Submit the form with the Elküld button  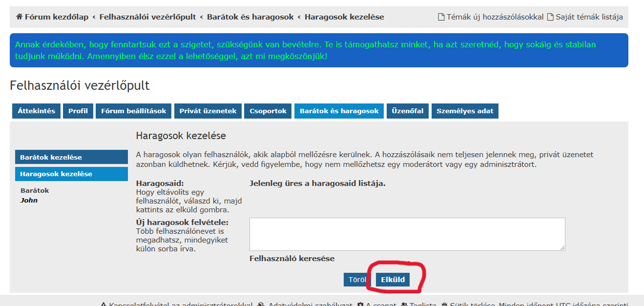(393, 280)
